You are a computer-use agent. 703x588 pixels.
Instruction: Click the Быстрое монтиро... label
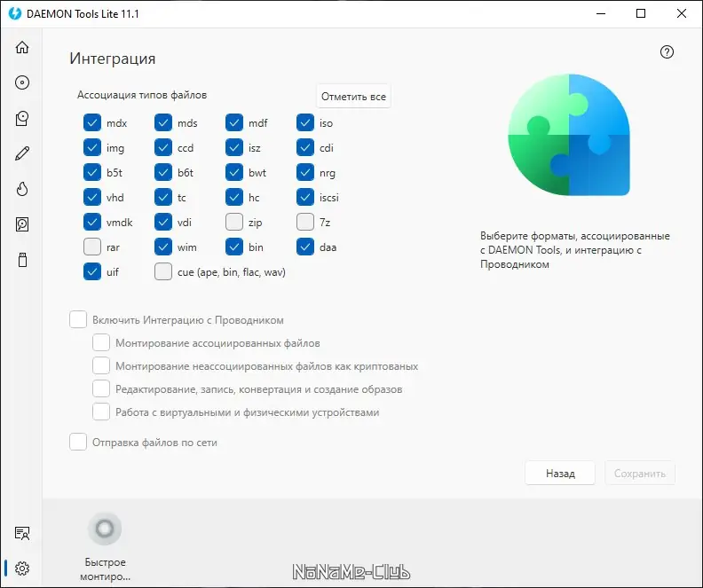pos(105,569)
